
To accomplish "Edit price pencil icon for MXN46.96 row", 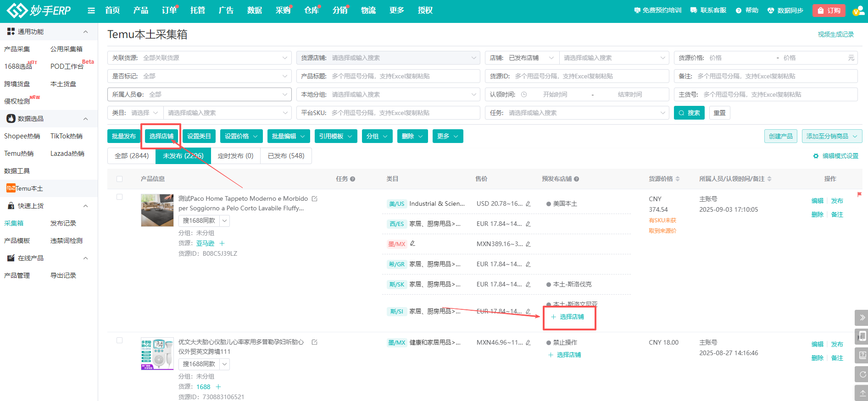I will point(528,342).
